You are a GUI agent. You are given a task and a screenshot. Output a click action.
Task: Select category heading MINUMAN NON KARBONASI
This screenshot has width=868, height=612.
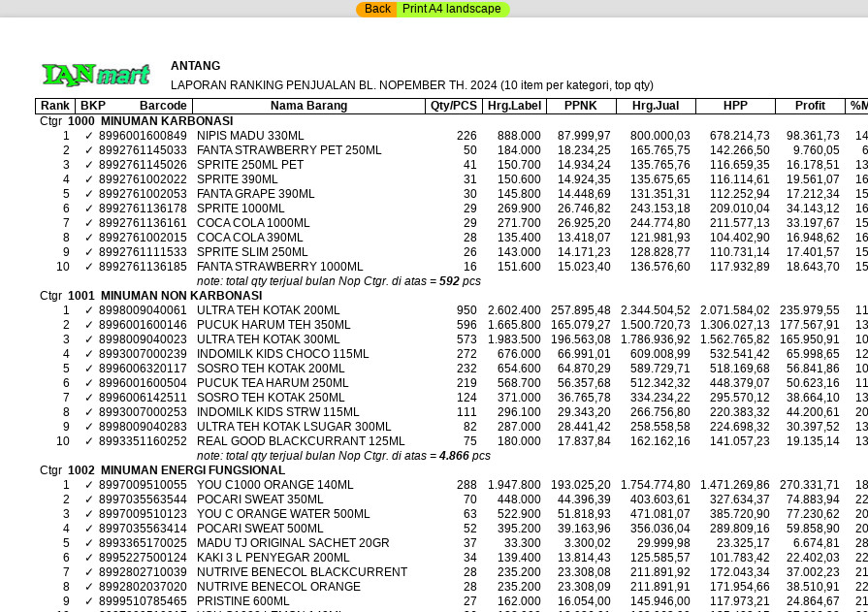pos(180,296)
